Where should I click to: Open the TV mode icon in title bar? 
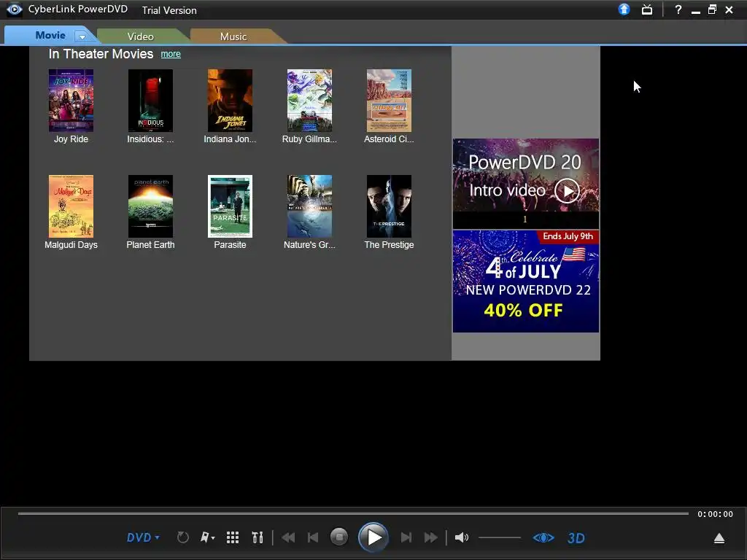[x=646, y=9]
